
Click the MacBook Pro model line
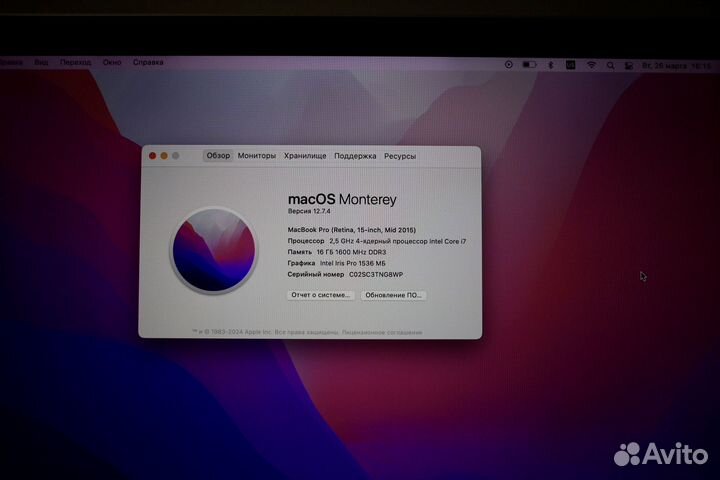click(352, 230)
